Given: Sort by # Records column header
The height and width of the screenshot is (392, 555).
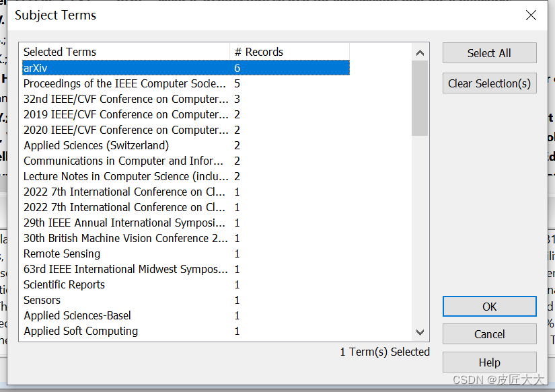Looking at the screenshot, I should tap(289, 52).
